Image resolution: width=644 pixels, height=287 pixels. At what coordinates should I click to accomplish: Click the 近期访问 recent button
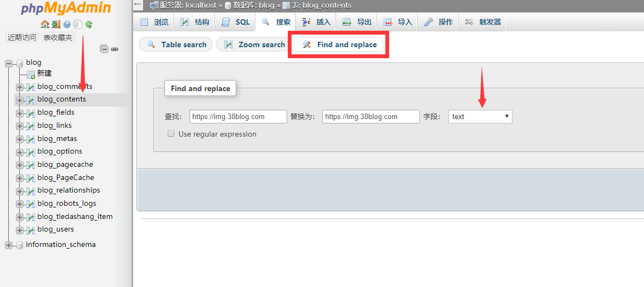[22, 37]
